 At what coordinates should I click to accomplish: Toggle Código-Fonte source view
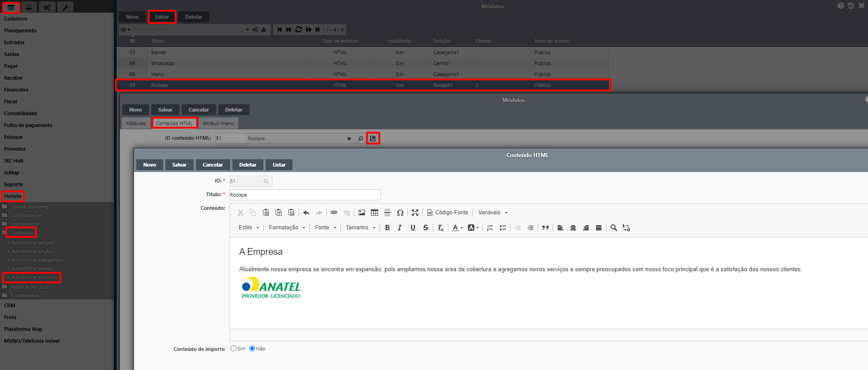click(x=447, y=213)
